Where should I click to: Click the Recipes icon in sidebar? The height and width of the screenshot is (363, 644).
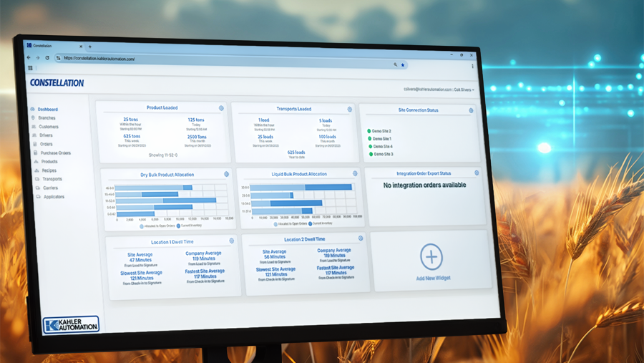click(36, 170)
